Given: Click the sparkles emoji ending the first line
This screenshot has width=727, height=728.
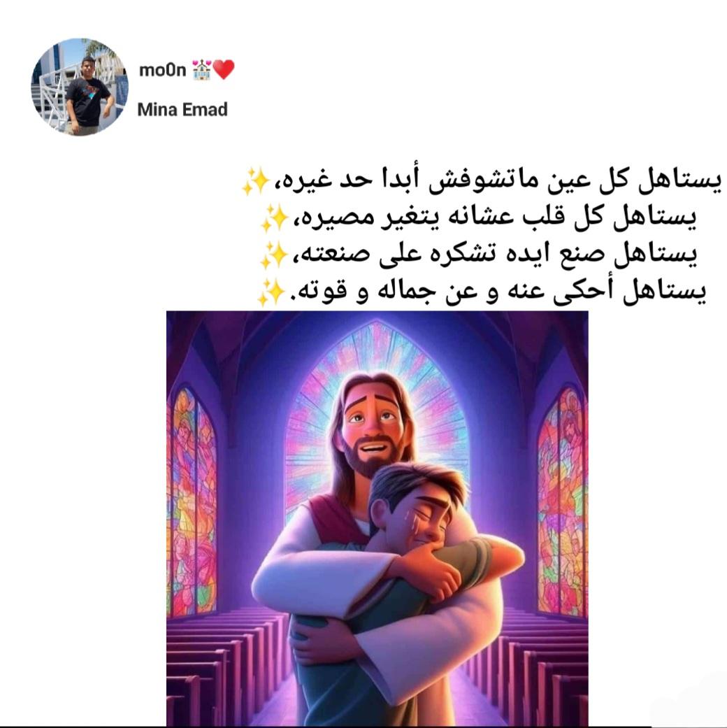Looking at the screenshot, I should 256,181.
